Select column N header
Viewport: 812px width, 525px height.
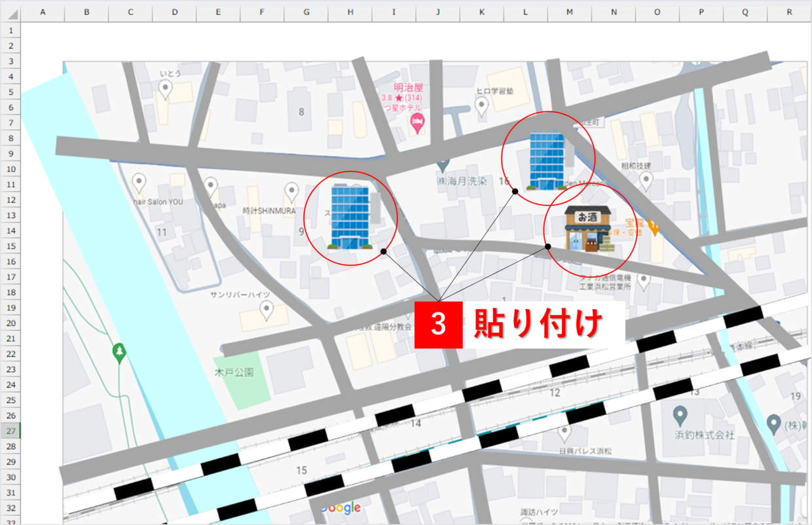pos(614,12)
